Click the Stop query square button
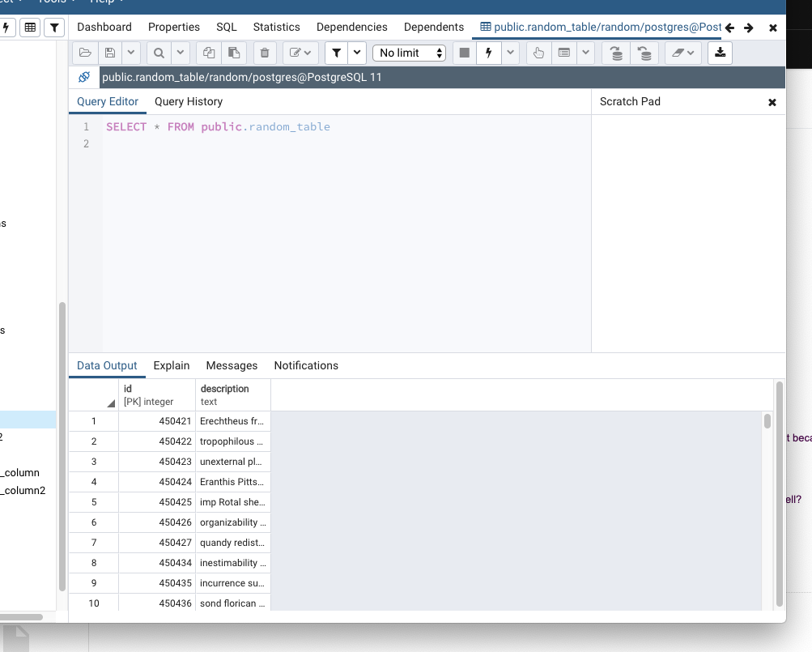This screenshot has height=652, width=812. pos(464,53)
